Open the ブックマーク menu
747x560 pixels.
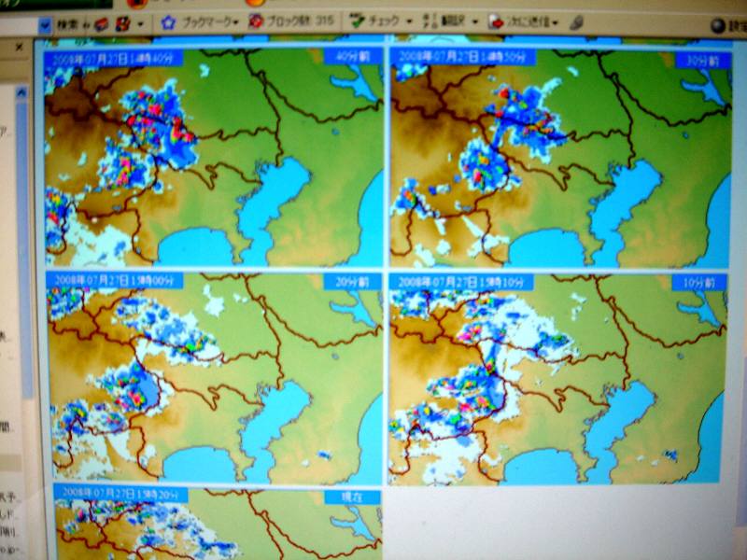click(x=210, y=21)
